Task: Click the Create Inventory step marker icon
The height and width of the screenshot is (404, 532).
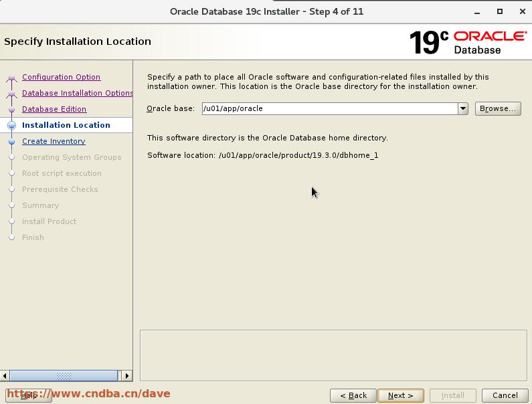Action: coord(12,141)
